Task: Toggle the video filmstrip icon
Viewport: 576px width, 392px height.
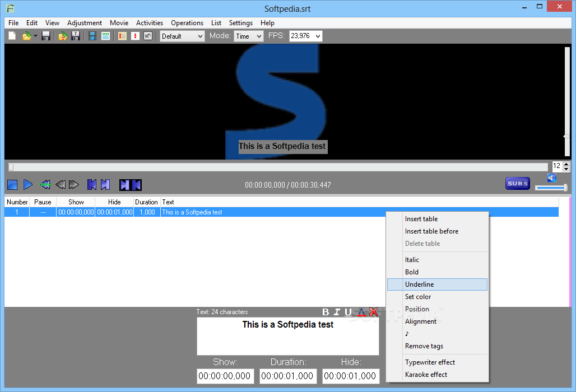Action: (x=92, y=36)
